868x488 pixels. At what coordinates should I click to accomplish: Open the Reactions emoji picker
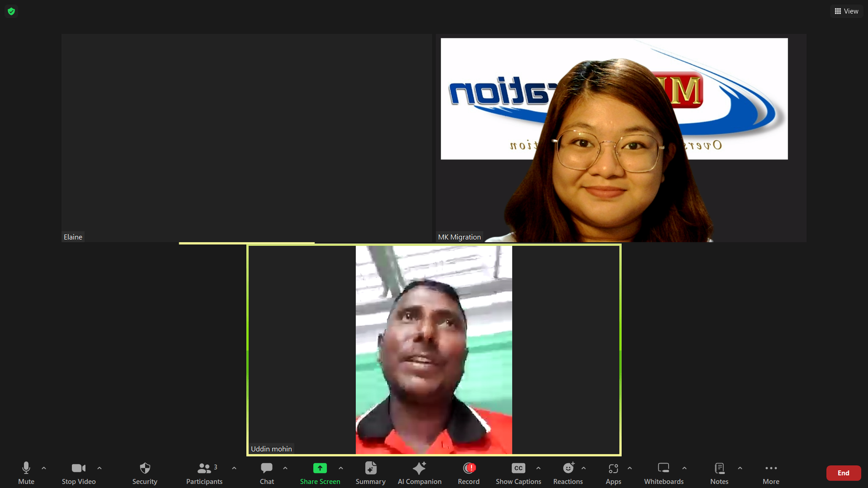(x=568, y=473)
